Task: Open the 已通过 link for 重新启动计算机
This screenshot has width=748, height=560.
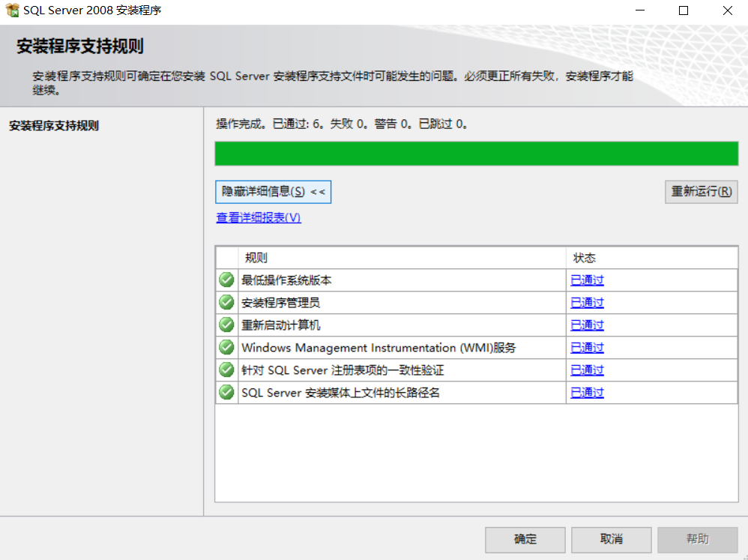Action: pyautogui.click(x=587, y=325)
